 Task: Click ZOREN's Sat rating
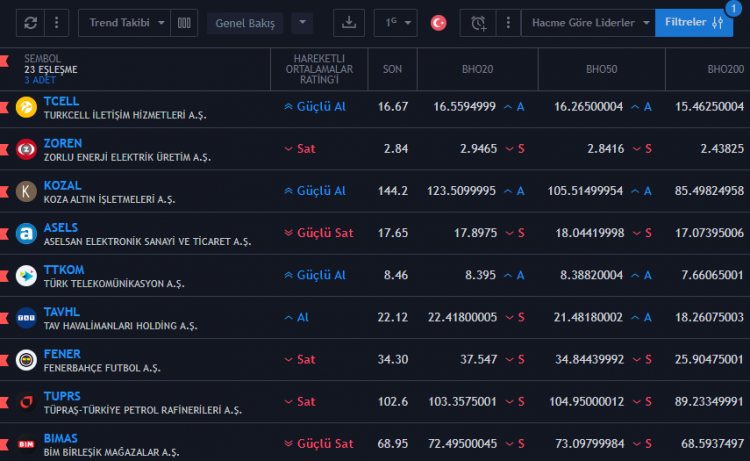coord(300,149)
